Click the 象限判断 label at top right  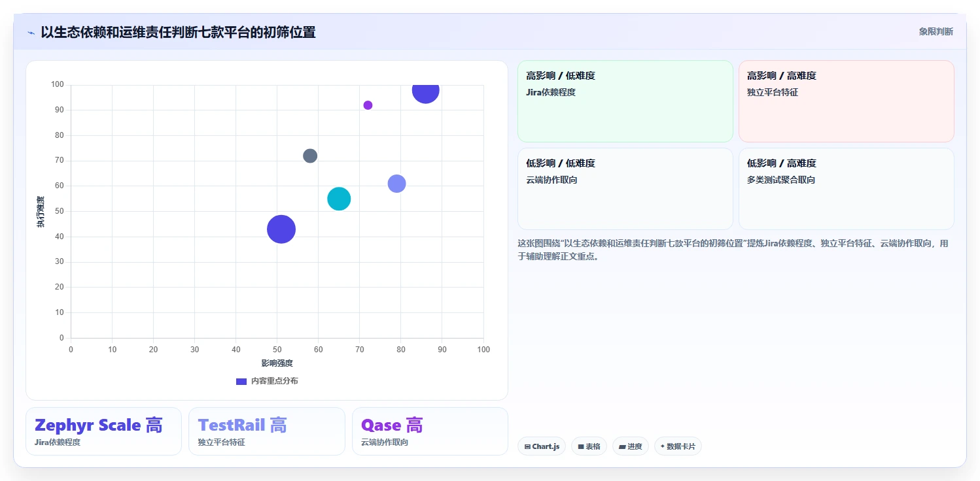pos(936,31)
